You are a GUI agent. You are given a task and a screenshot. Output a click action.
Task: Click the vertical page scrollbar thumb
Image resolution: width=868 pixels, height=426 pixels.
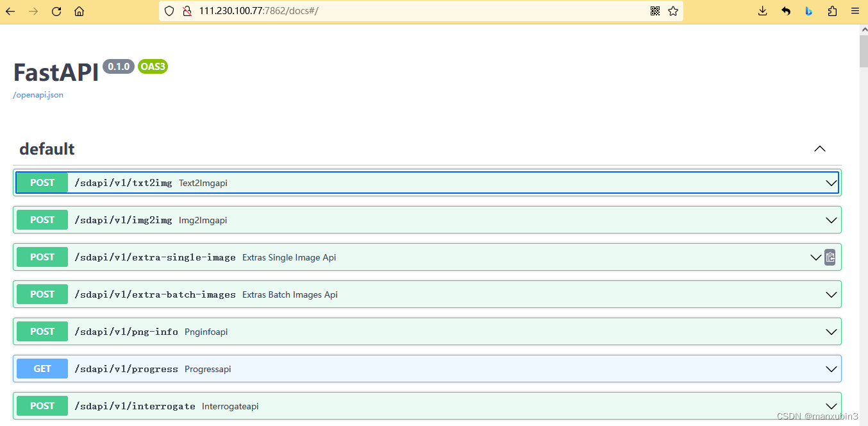pyautogui.click(x=863, y=51)
